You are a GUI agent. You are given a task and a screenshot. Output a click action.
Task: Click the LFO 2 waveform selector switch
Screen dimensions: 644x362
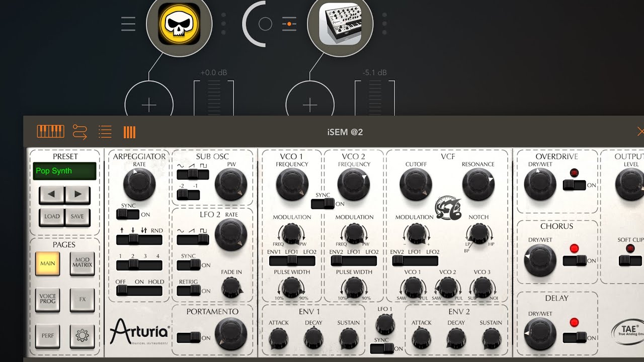point(193,240)
